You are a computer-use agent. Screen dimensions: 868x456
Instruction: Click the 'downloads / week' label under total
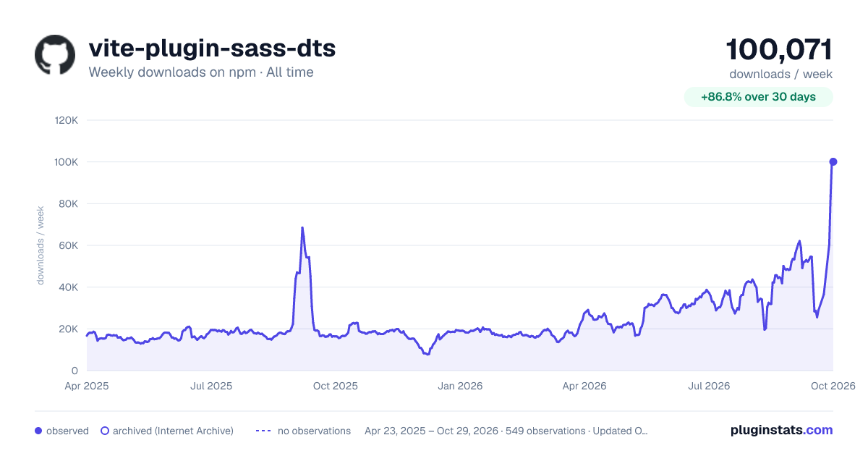point(781,74)
